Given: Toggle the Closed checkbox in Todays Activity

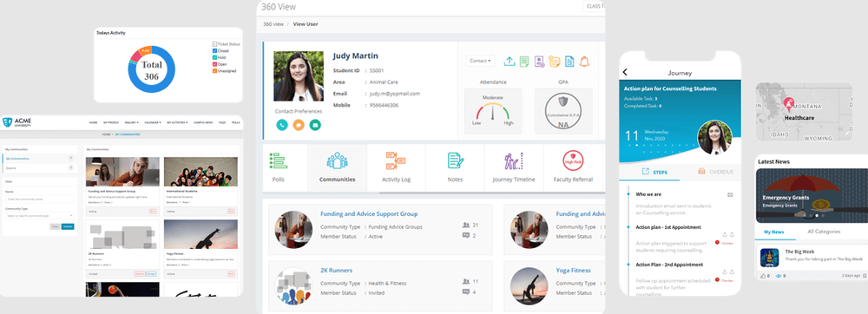Looking at the screenshot, I should pos(214,51).
